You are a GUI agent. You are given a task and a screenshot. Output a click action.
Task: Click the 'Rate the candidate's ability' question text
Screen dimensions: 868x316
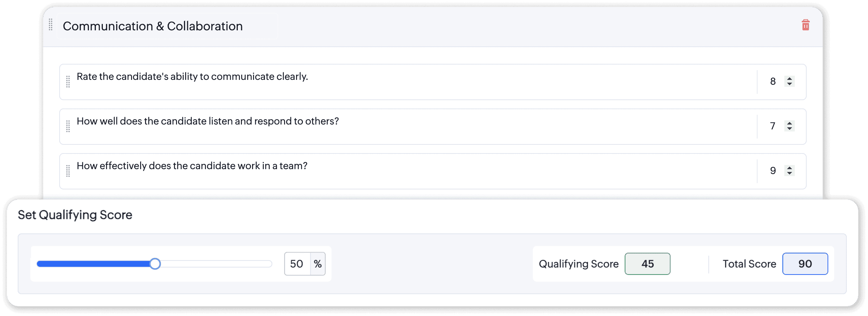pos(192,76)
